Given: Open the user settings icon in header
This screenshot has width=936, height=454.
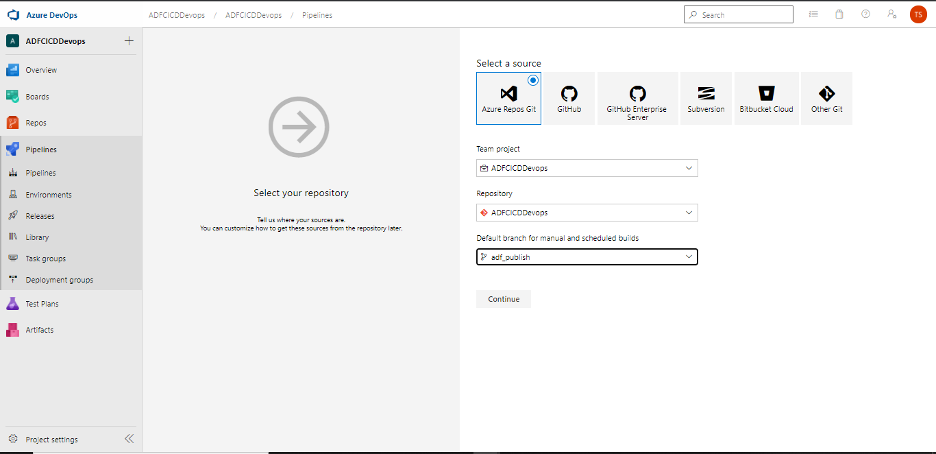Looking at the screenshot, I should (892, 14).
